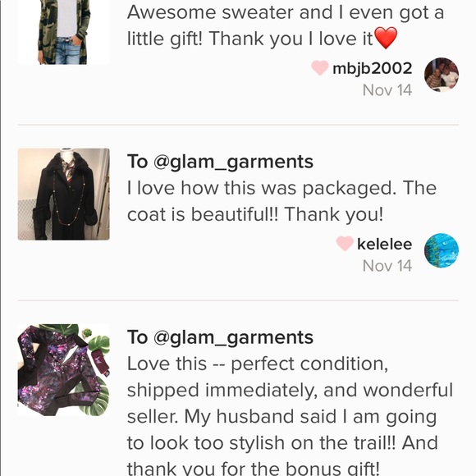Select the 'Awesome sweater' review text

tap(286, 25)
